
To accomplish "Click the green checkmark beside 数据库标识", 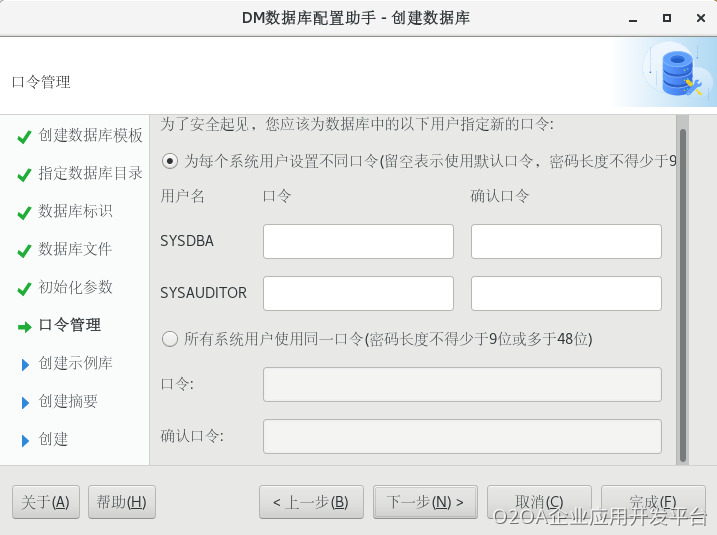I will click(x=24, y=213).
